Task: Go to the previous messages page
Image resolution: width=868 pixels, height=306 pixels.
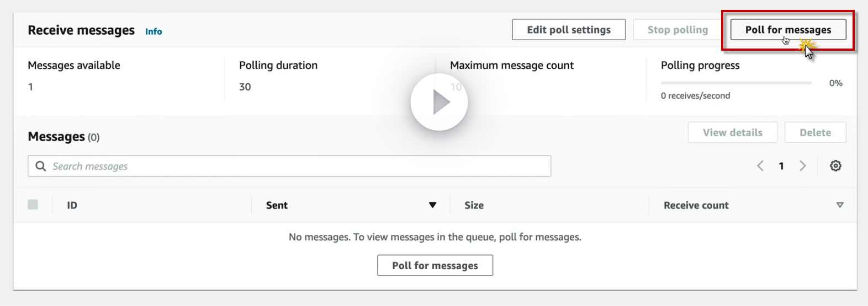Action: click(x=760, y=166)
